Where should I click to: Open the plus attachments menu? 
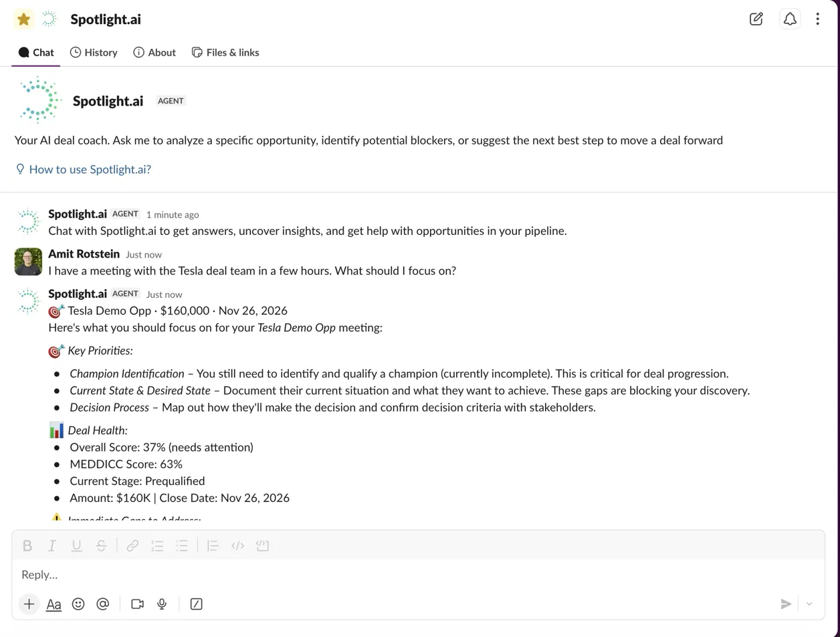(29, 604)
